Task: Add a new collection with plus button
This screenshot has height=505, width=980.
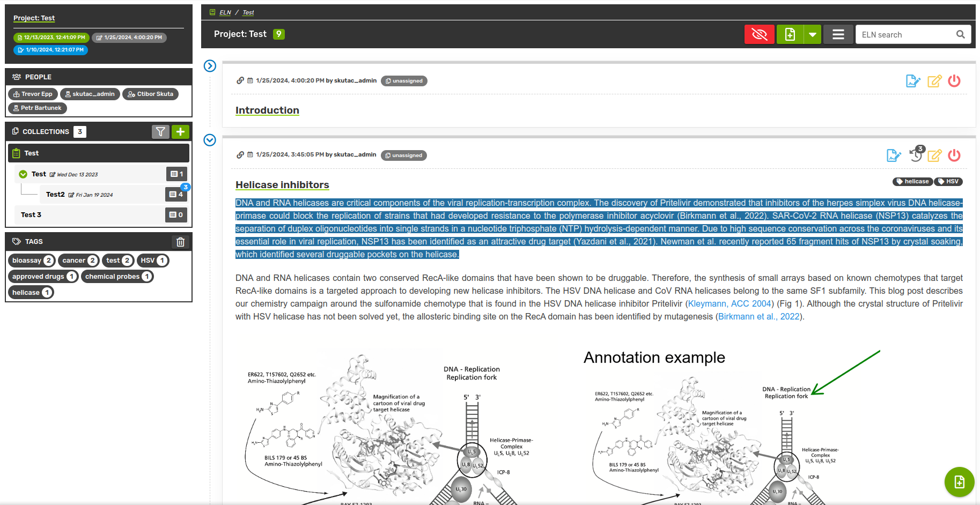Action: coord(180,132)
